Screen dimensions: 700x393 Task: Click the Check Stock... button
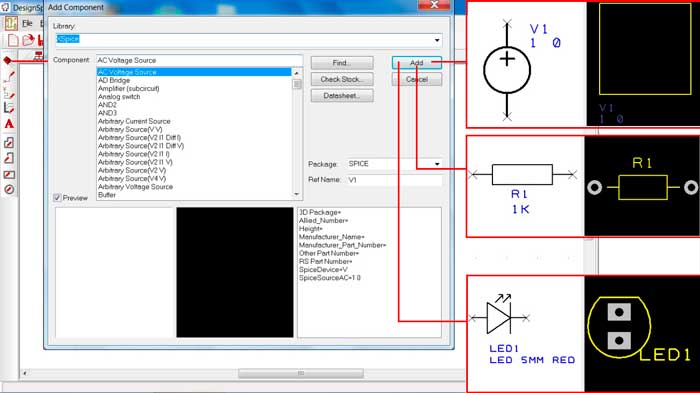point(342,79)
